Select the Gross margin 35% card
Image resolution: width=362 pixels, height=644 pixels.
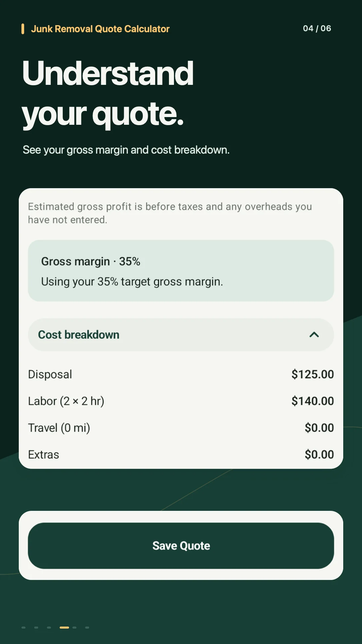pyautogui.click(x=181, y=271)
